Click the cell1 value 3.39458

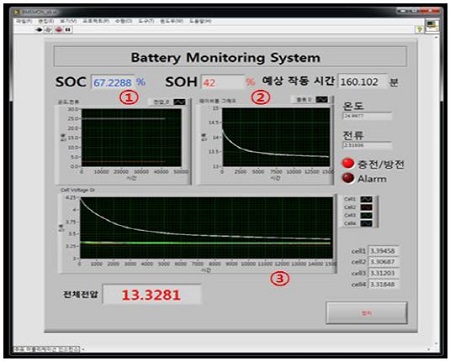pos(383,251)
